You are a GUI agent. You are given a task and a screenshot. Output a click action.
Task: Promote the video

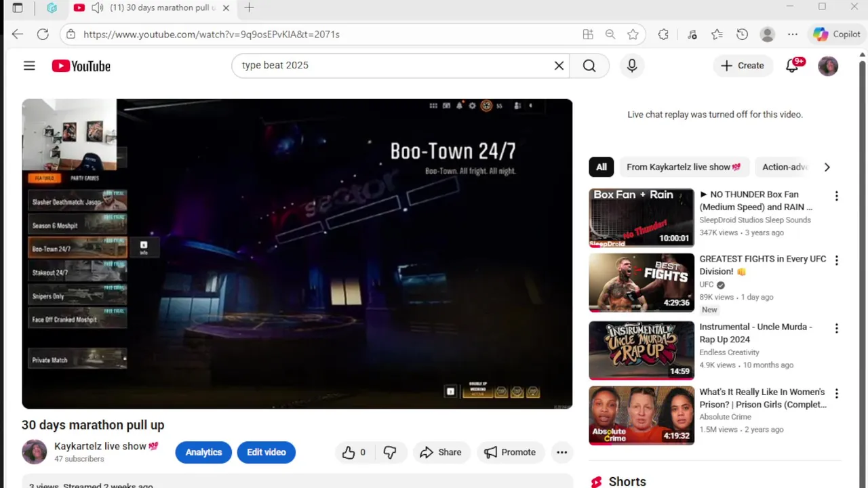pyautogui.click(x=510, y=452)
